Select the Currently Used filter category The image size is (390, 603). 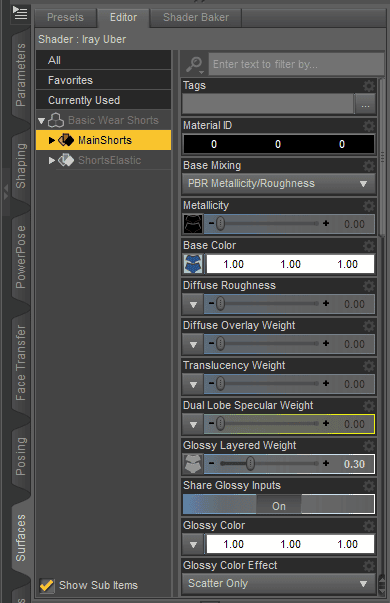103,100
